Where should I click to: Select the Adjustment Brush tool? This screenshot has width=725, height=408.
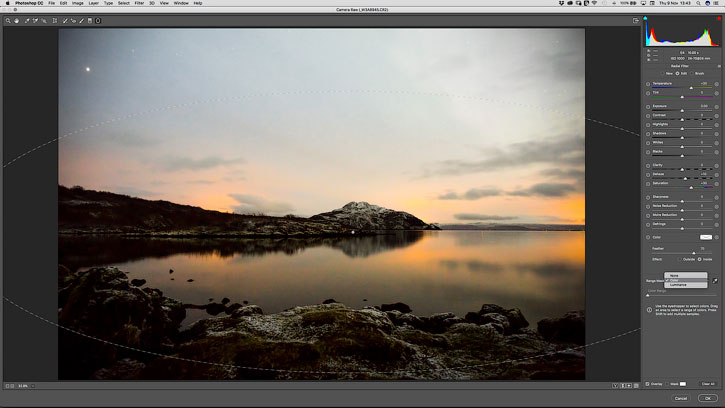[81, 21]
